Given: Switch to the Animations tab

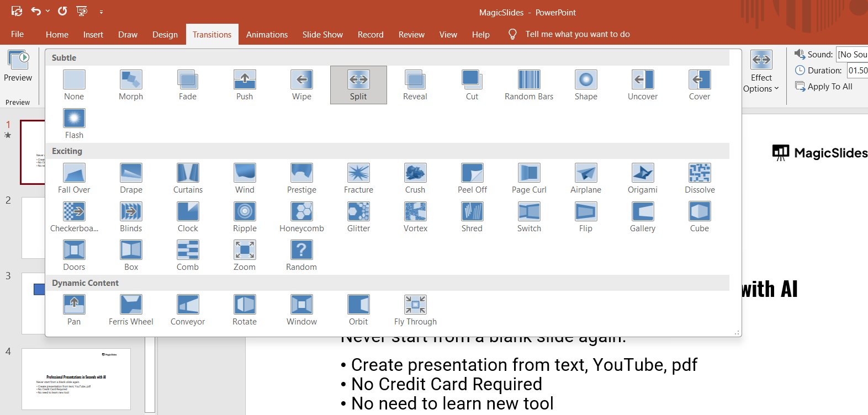Looking at the screenshot, I should pos(267,34).
